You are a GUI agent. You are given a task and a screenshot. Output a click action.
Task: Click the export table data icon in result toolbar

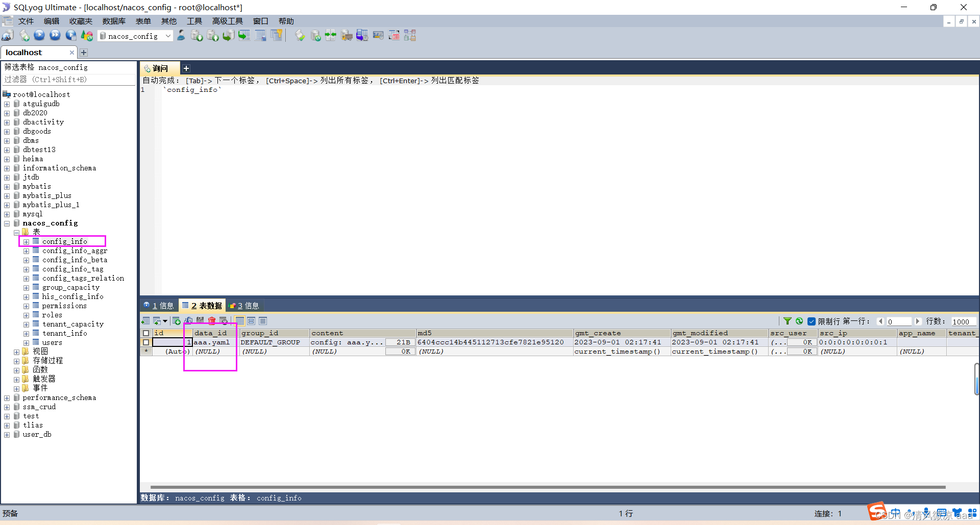(x=145, y=321)
